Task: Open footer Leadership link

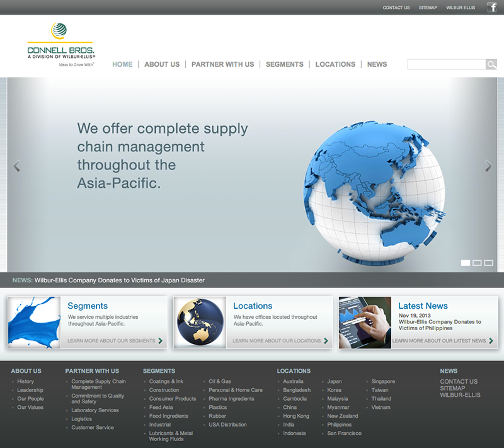Action: (x=30, y=390)
